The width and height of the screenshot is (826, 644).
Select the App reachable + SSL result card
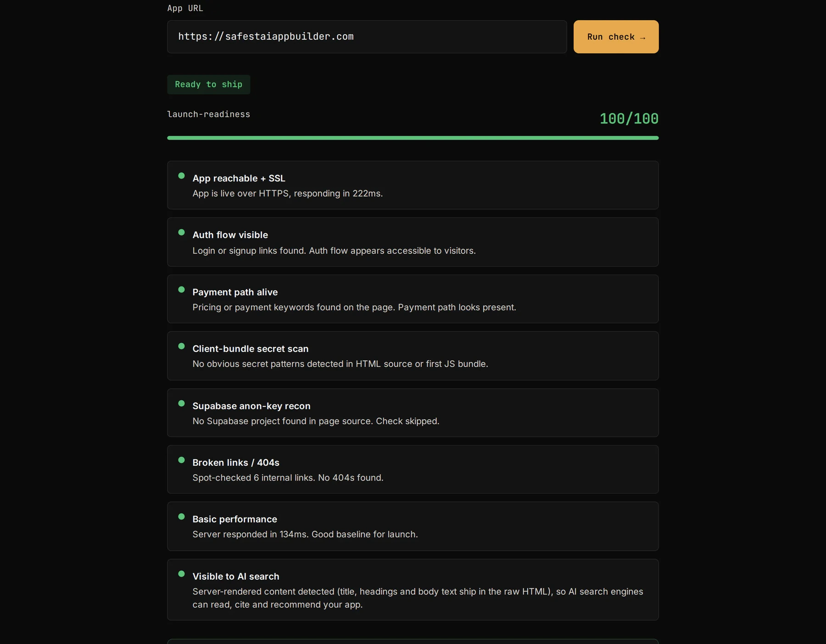(413, 185)
